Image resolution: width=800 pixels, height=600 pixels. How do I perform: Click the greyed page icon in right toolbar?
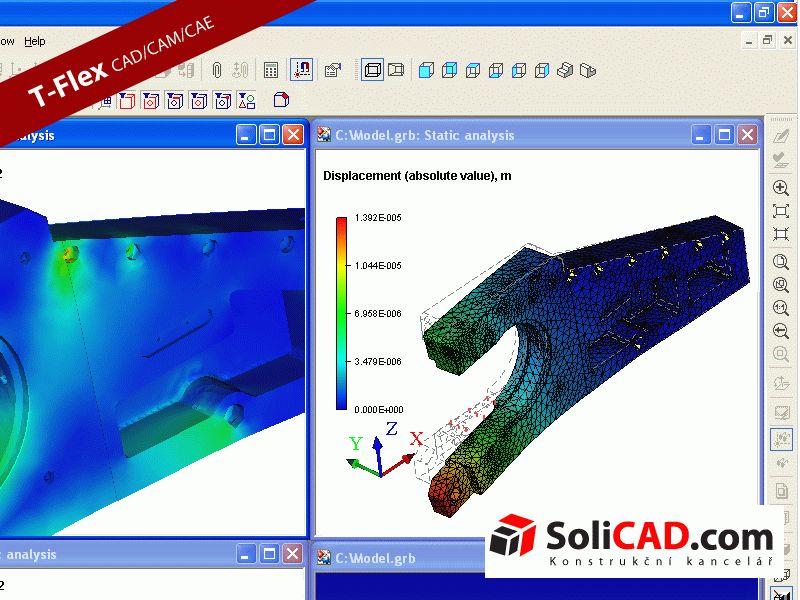[x=781, y=491]
